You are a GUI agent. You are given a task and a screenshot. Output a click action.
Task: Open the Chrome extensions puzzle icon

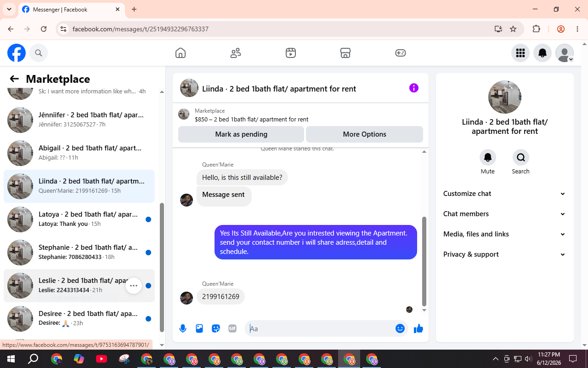536,29
